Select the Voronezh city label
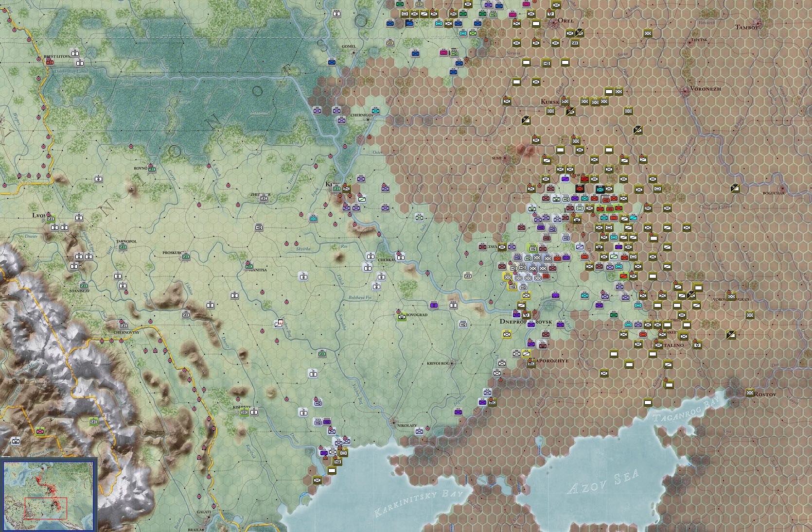This screenshot has width=812, height=532. [x=706, y=89]
